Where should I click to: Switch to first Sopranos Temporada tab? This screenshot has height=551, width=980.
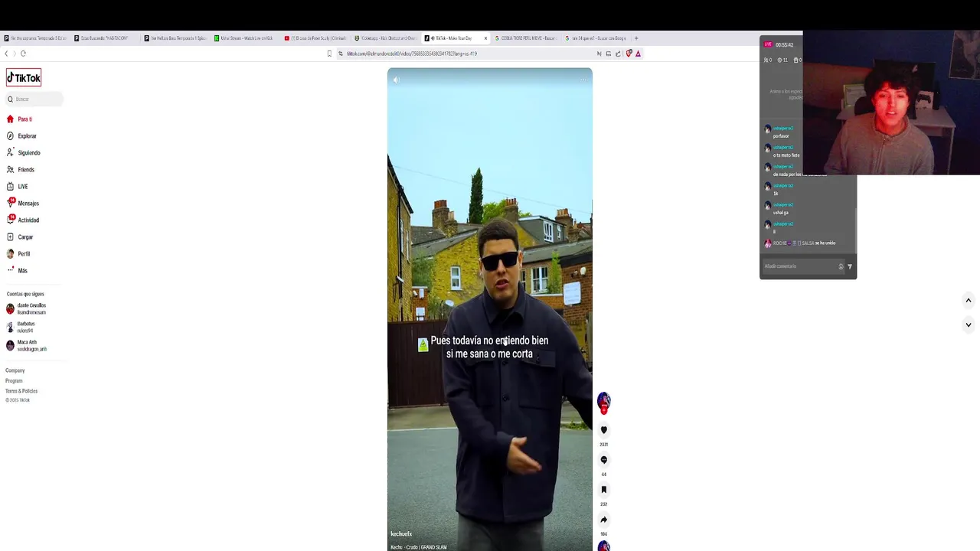tap(35, 38)
